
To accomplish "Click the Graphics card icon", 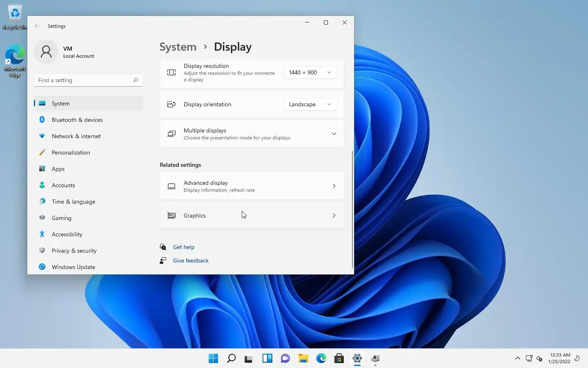I will (171, 215).
